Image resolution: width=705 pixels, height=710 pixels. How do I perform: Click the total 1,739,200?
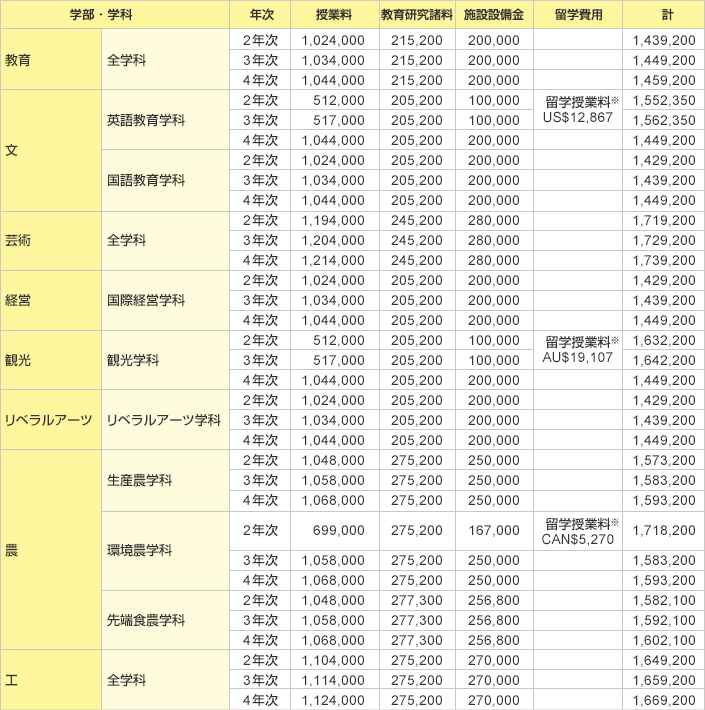(663, 260)
